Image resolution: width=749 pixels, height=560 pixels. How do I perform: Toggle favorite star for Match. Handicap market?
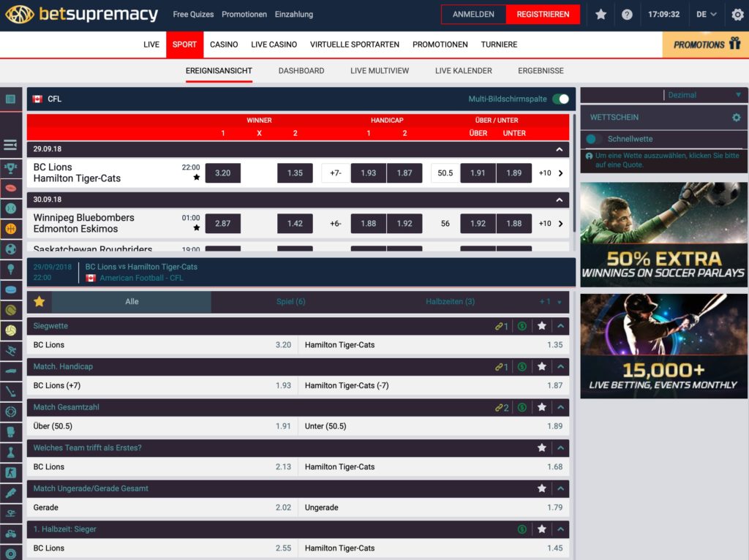click(x=542, y=367)
